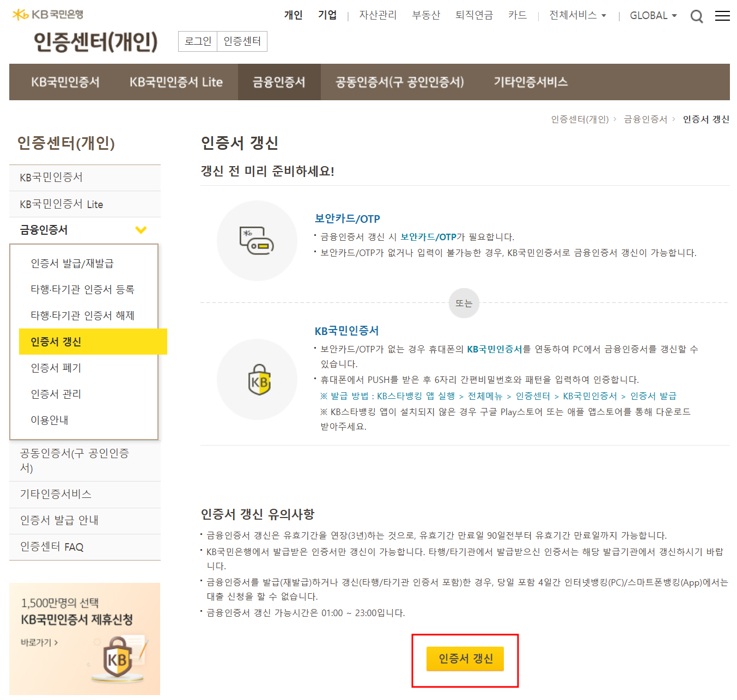Click the 보안카드/OTP security card icon
737x700 pixels.
pos(257,240)
